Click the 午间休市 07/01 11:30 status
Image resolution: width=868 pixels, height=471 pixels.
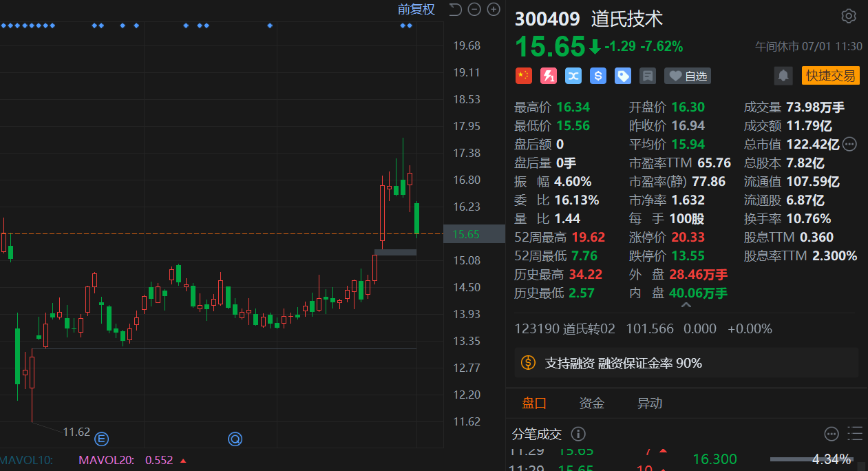(x=809, y=46)
